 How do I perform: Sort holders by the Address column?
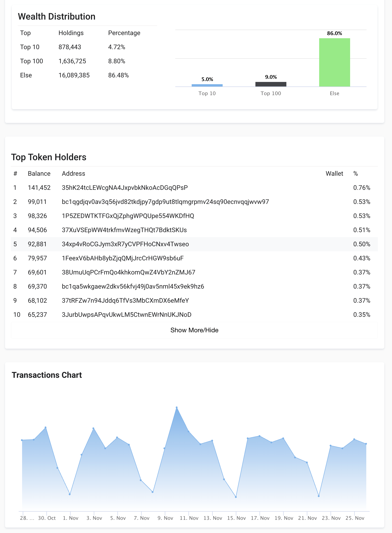74,173
